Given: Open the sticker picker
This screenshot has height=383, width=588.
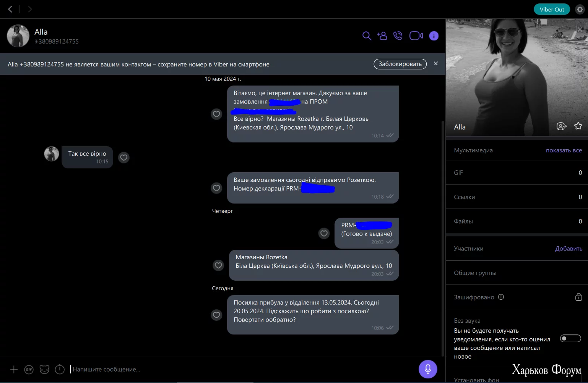Looking at the screenshot, I should click(44, 369).
